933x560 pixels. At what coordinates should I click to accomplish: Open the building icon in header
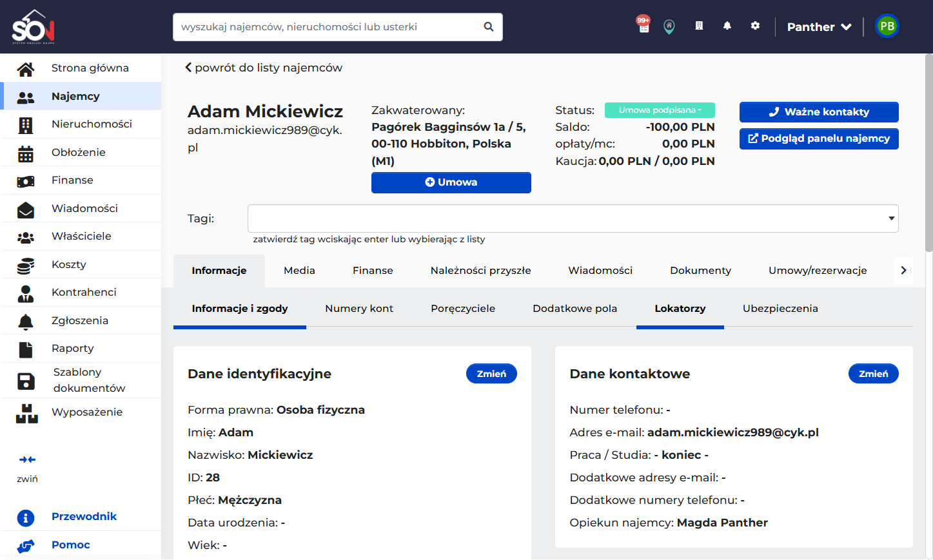699,26
